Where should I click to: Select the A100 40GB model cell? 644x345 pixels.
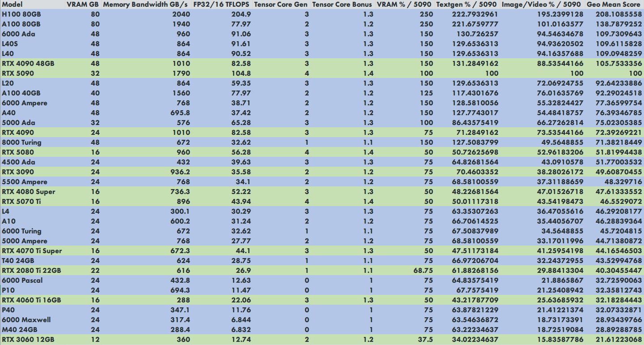tap(21, 93)
